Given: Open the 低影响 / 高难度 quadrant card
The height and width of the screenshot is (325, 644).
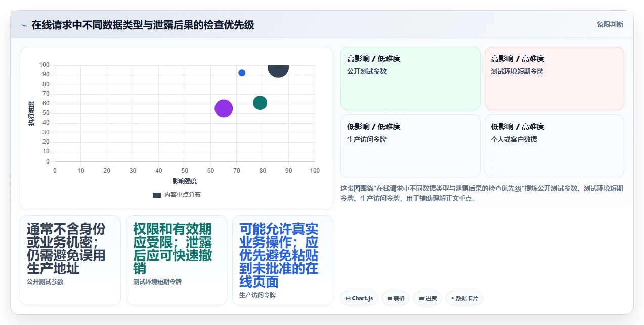Looking at the screenshot, I should 554,146.
